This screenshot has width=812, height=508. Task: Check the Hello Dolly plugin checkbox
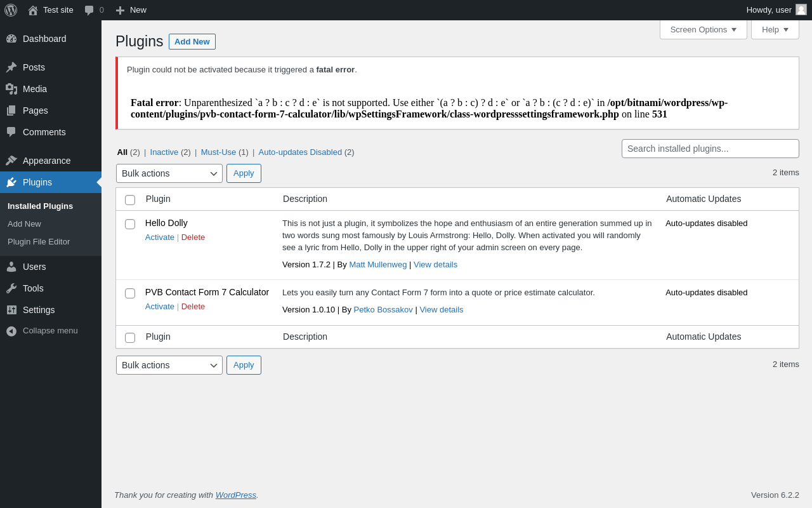click(130, 224)
